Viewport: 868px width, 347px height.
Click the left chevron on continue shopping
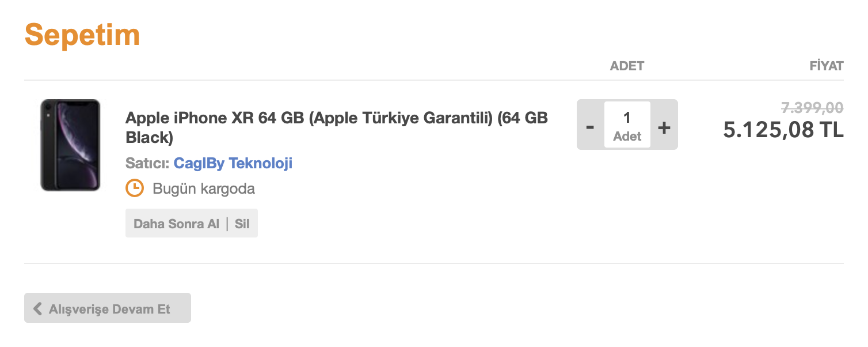38,308
